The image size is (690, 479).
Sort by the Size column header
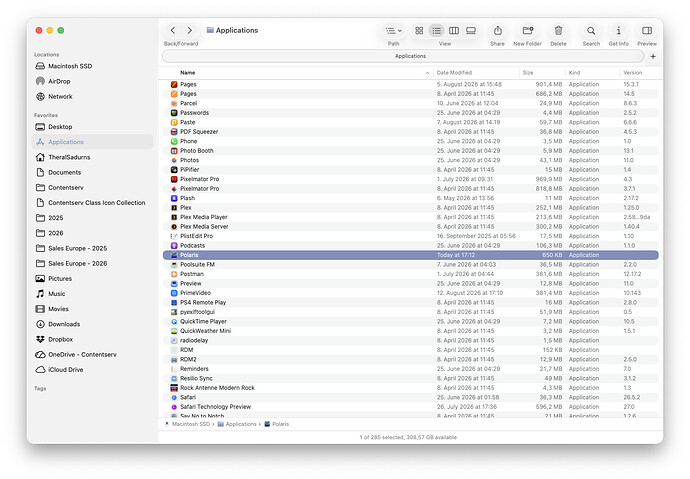tap(528, 73)
